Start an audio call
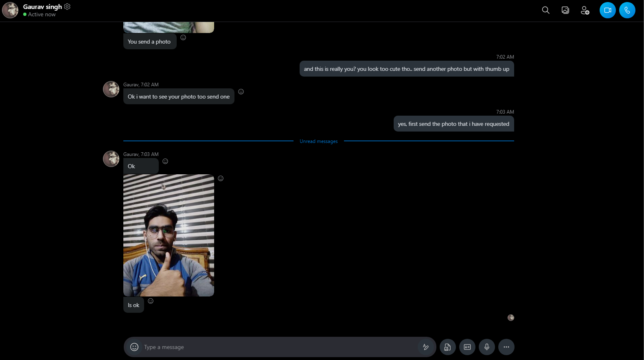 [627, 10]
